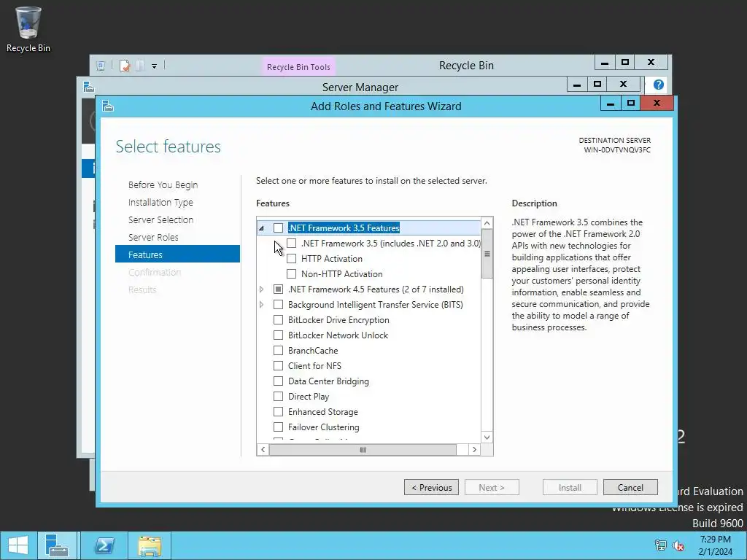Click the Server Manager window title icon
This screenshot has height=560, width=747.
coord(88,87)
